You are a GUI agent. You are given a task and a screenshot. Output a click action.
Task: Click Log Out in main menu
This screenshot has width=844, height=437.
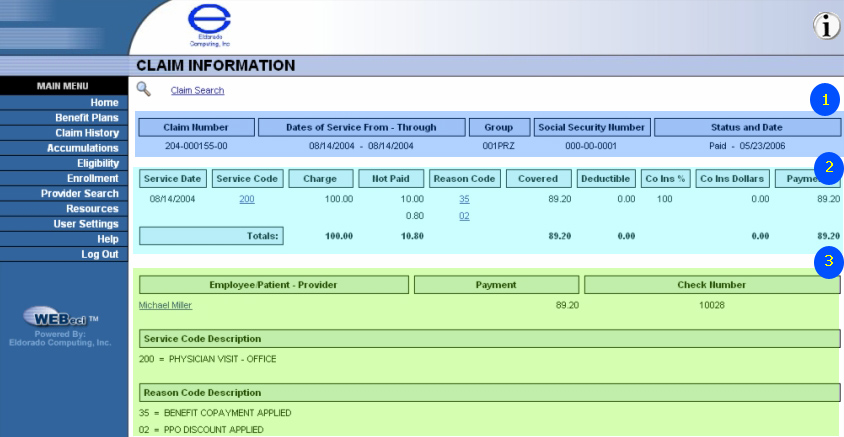point(100,254)
